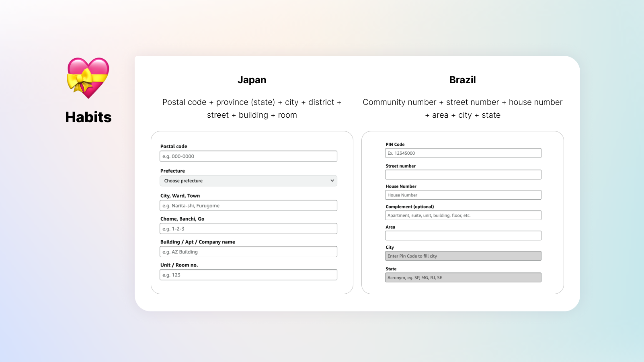Click the House Number input box
The image size is (644, 362).
463,195
